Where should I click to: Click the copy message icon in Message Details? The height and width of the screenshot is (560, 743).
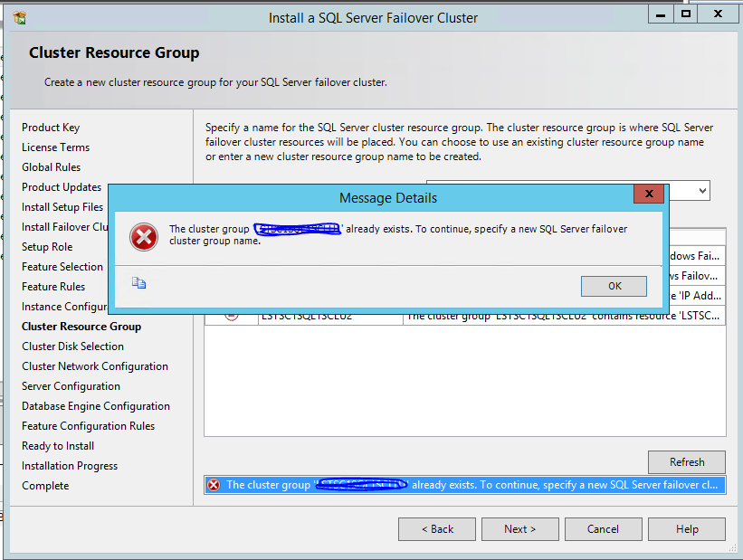coord(138,283)
